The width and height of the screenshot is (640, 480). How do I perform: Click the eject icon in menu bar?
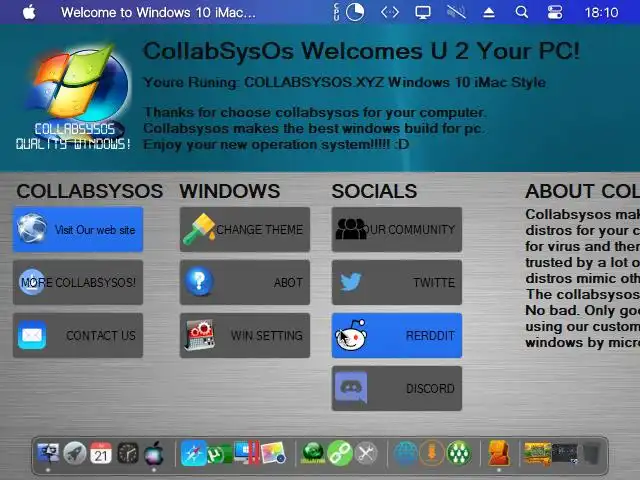489,13
